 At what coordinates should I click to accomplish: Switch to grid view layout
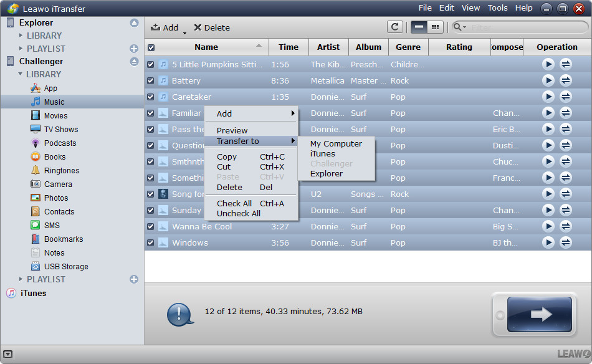[434, 27]
